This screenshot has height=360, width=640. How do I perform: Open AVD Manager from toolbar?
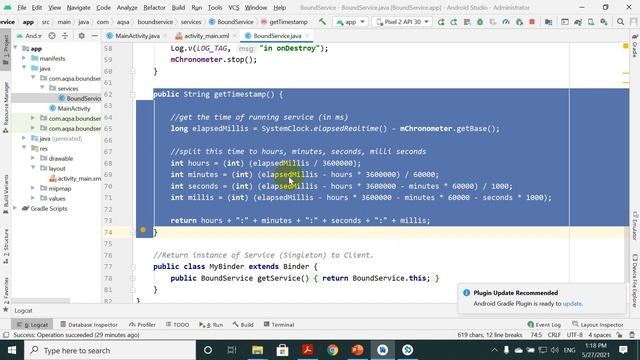(591, 22)
